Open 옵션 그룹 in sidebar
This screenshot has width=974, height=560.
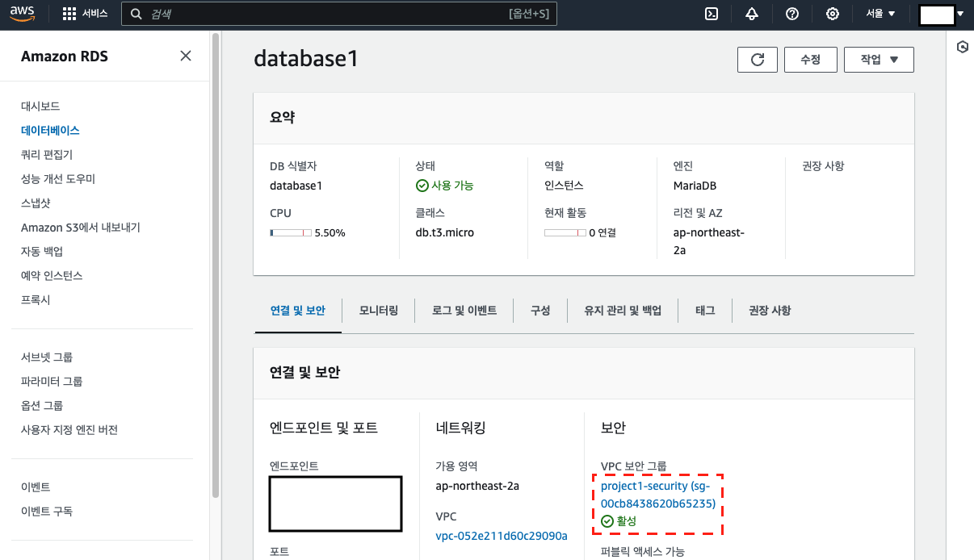42,405
